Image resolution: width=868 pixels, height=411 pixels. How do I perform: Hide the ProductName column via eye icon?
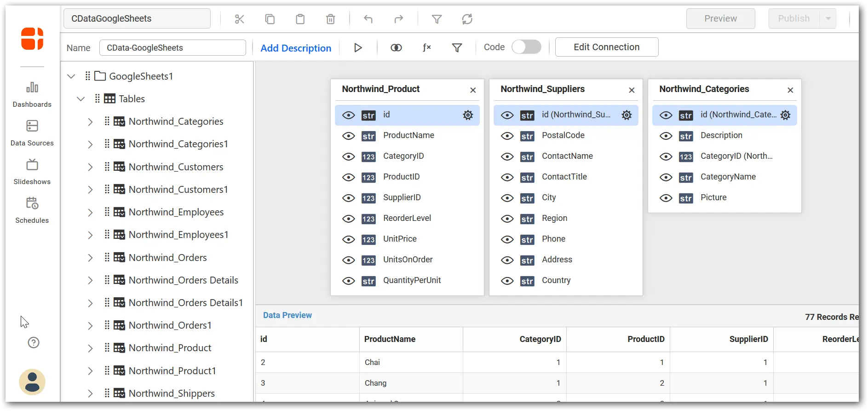[x=349, y=136]
